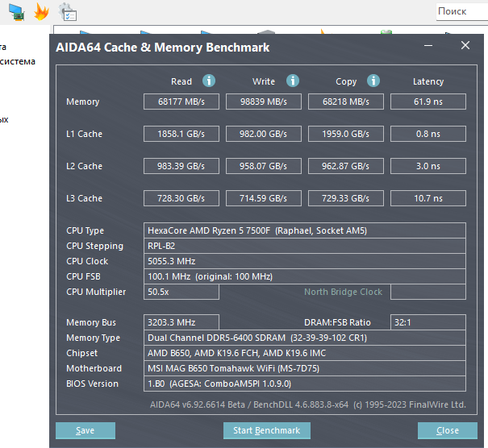Click DRAM:FSB Ratio value 32:1

tap(428, 322)
